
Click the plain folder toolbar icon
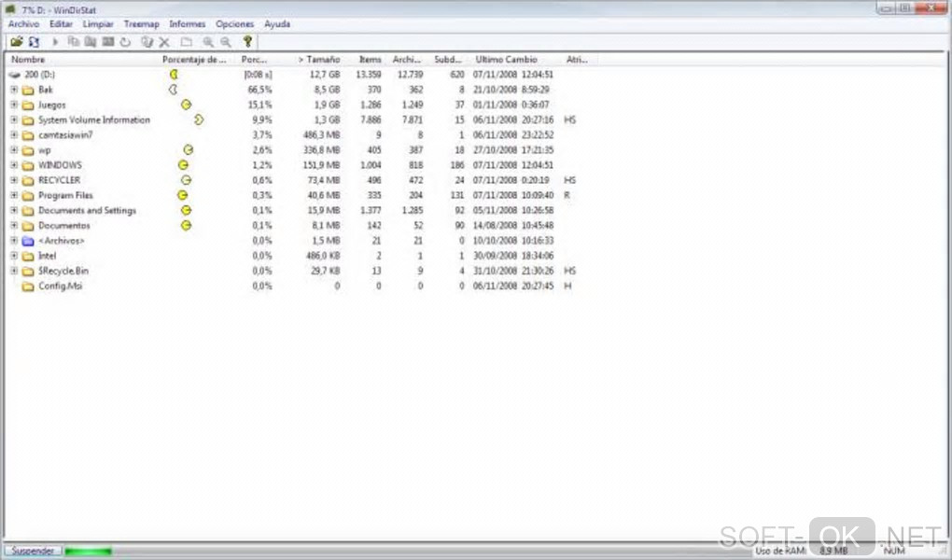[187, 42]
